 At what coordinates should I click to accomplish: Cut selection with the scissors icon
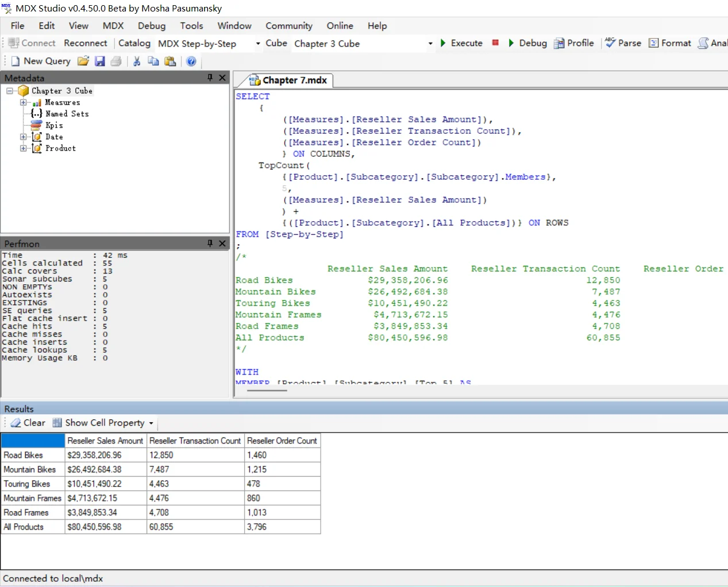137,61
